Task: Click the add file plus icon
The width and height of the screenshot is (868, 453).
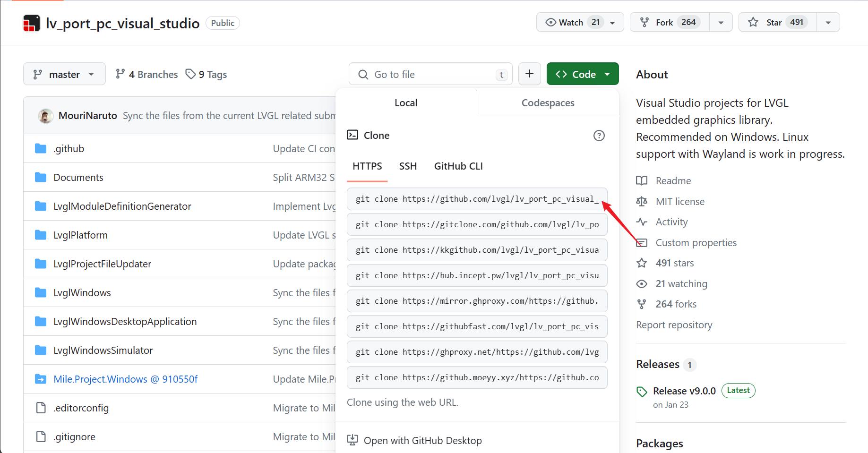Action: (529, 74)
